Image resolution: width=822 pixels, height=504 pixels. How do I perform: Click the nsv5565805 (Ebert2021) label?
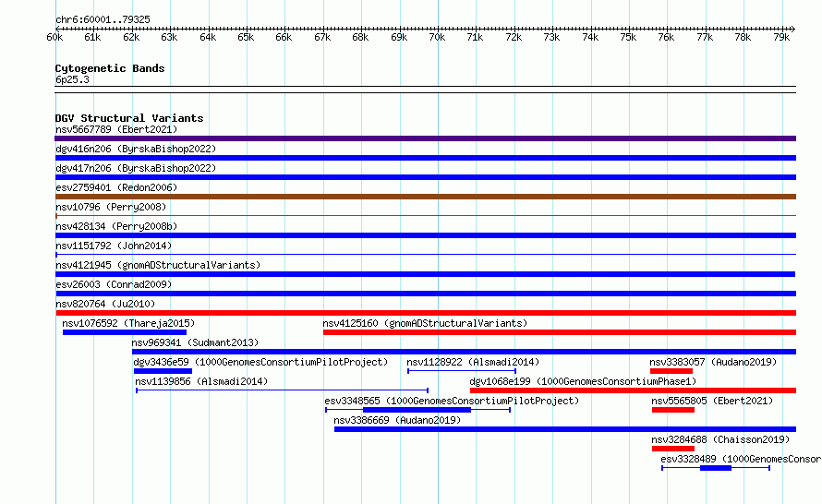tap(712, 401)
